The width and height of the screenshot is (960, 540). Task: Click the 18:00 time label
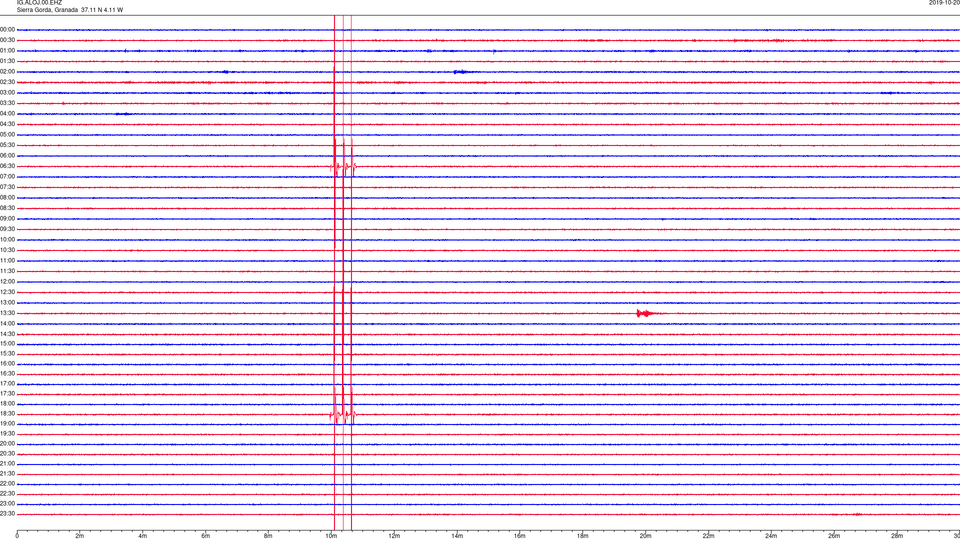[7, 404]
